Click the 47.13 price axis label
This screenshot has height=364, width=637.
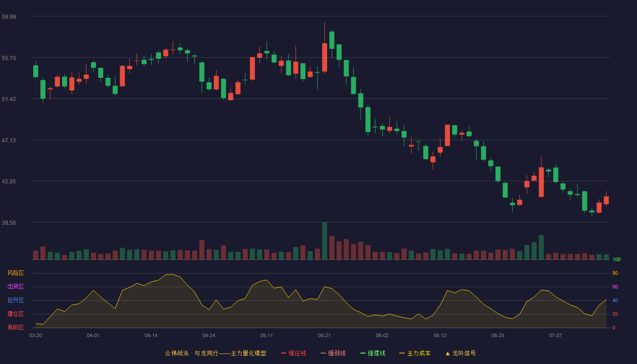pos(9,140)
